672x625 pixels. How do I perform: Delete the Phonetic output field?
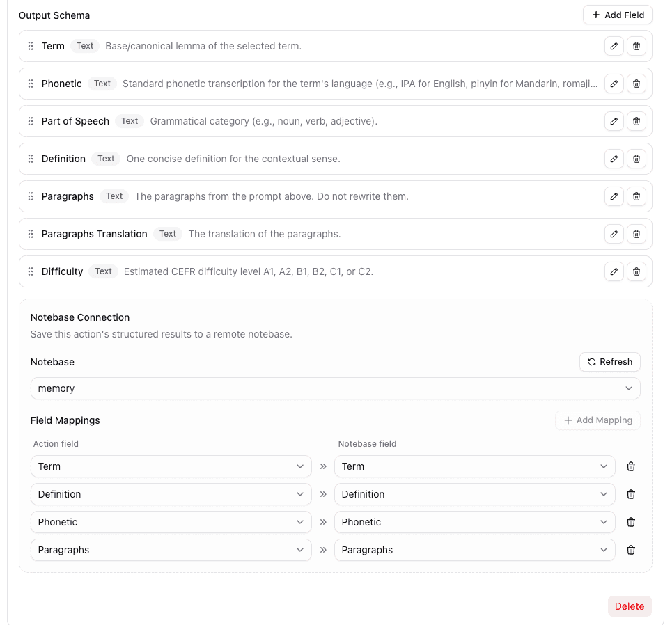(x=636, y=84)
